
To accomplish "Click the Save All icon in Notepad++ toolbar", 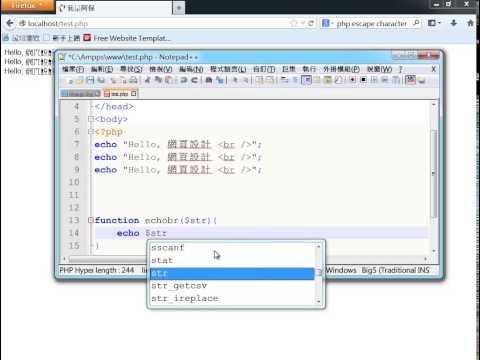I will tap(101, 80).
